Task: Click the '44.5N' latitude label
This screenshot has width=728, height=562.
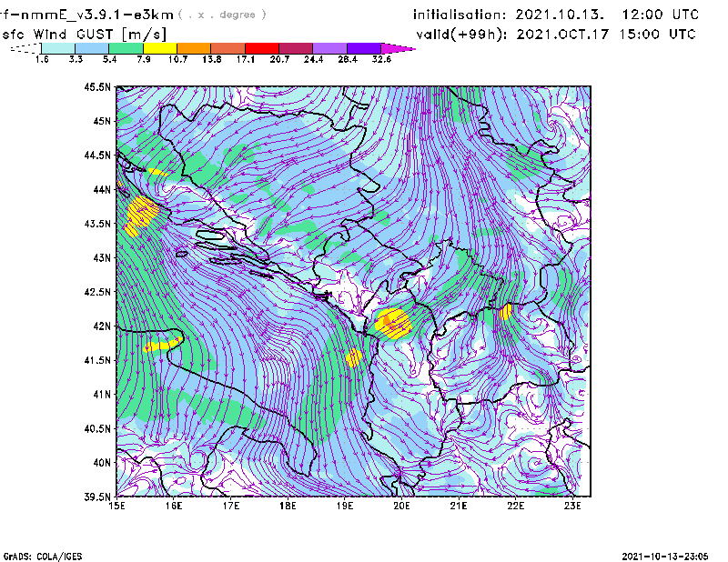Action: click(x=97, y=155)
